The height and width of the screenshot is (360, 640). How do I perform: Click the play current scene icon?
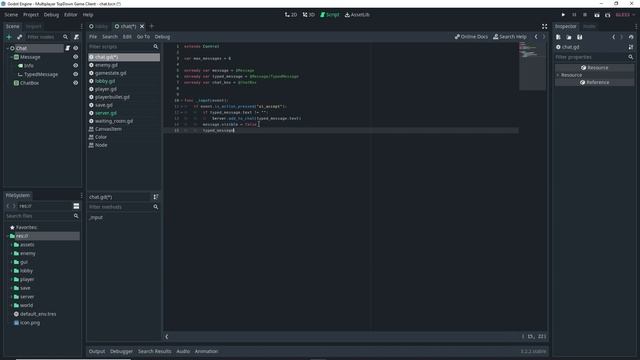(597, 15)
